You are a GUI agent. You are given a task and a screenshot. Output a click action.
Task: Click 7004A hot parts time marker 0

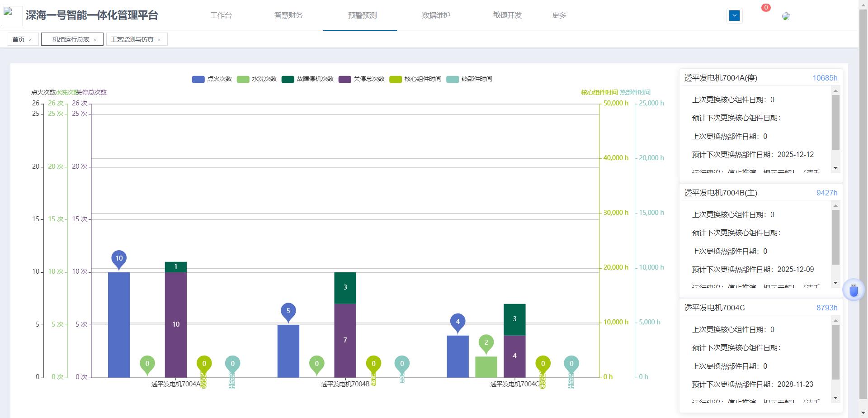pyautogui.click(x=233, y=364)
